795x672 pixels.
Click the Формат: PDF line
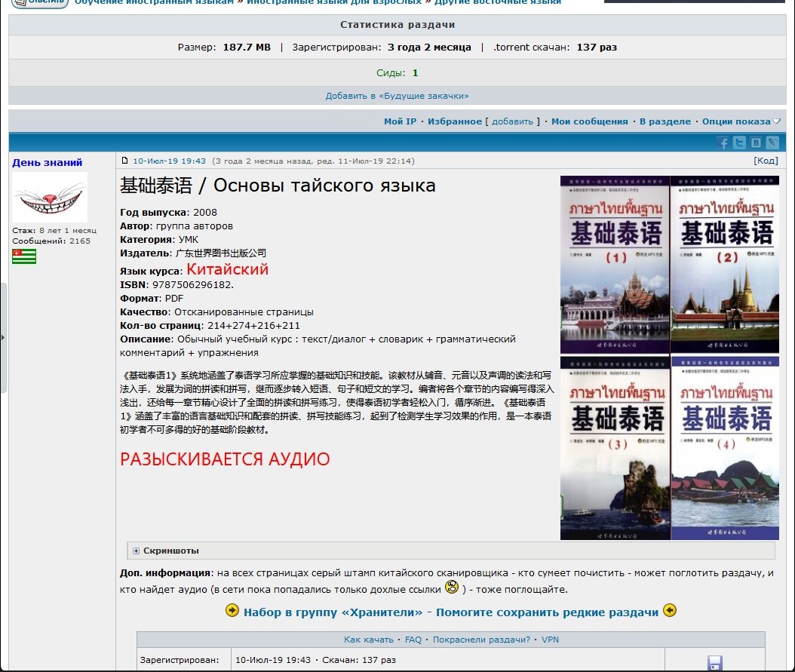click(152, 299)
